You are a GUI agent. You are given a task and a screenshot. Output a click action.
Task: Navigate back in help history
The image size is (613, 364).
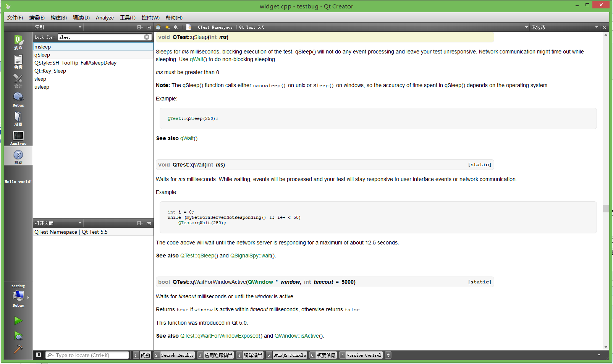[167, 27]
